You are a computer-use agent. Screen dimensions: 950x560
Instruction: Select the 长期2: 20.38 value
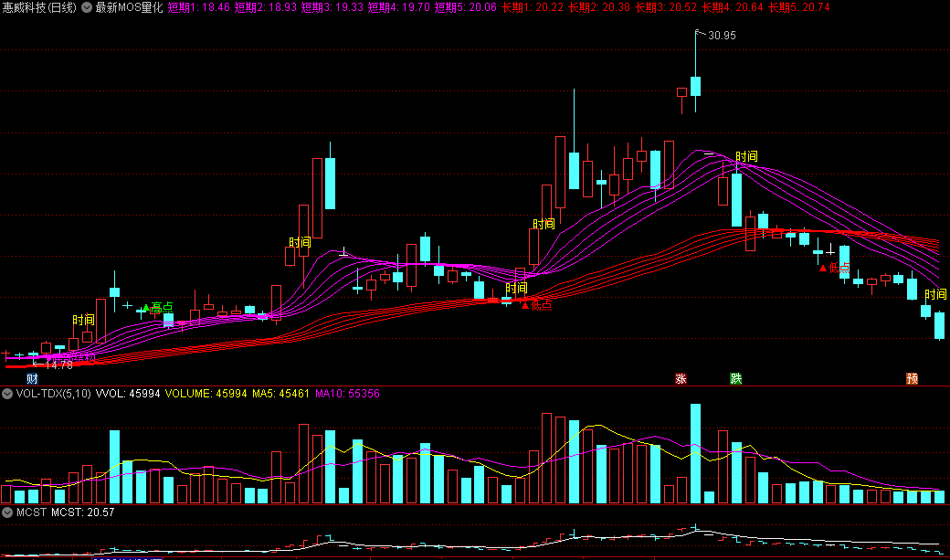click(x=599, y=8)
